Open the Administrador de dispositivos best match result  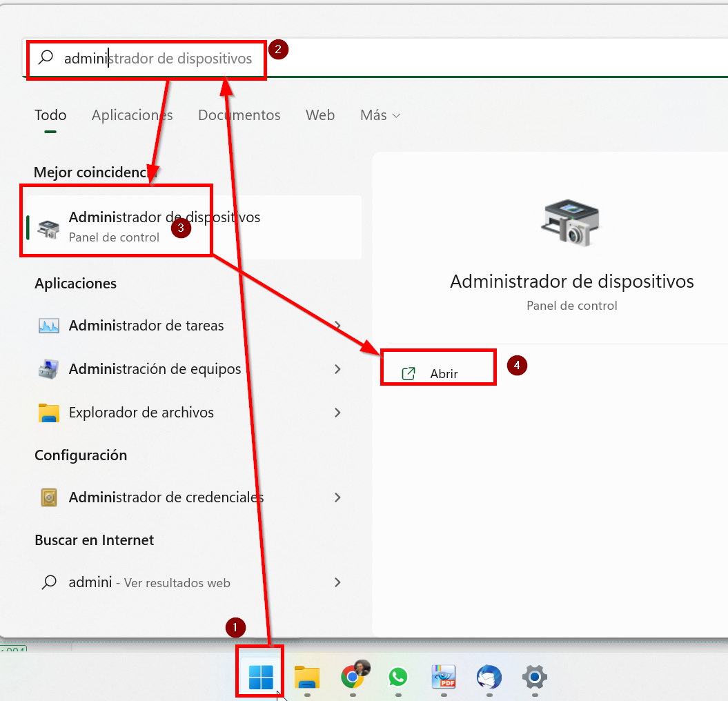[194, 227]
